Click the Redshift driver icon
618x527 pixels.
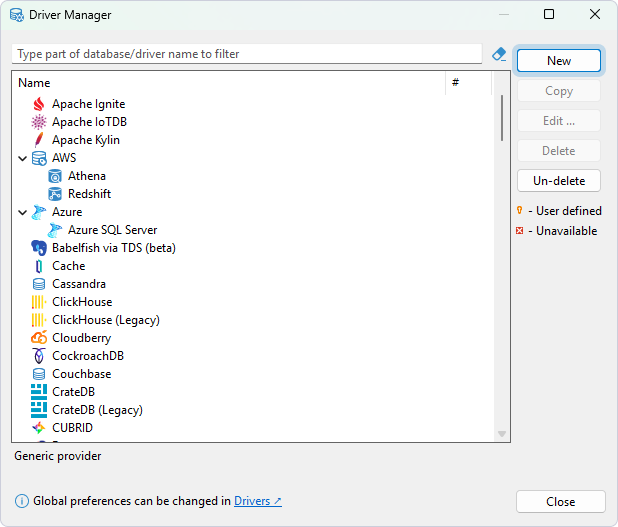[55, 194]
